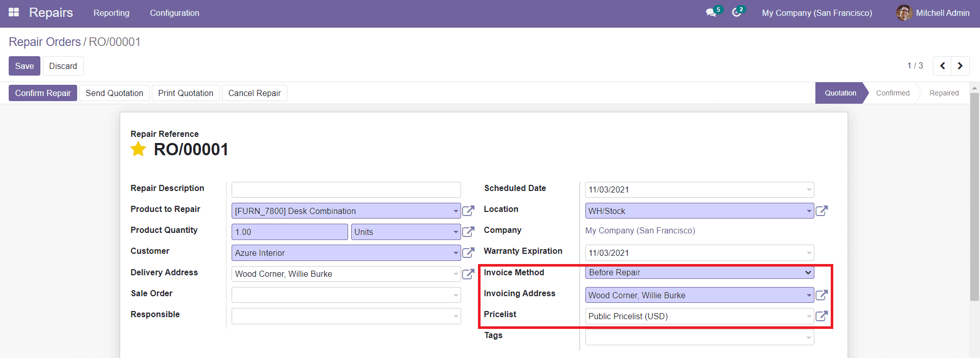Switch company via My Company (San Francisco)

click(817, 13)
